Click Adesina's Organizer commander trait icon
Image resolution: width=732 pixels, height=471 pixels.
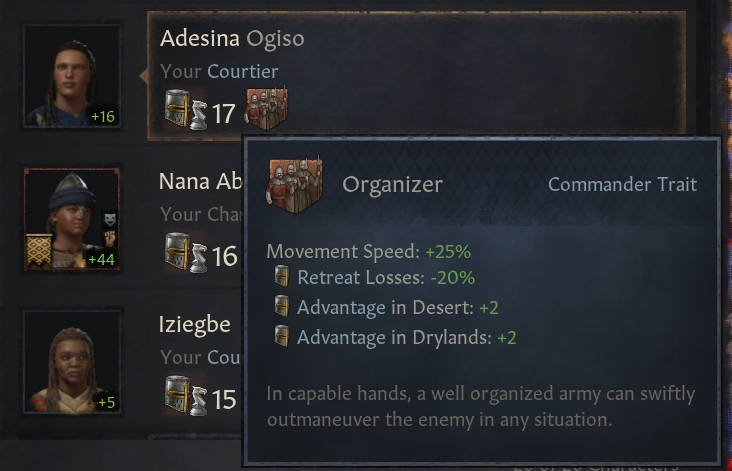coord(269,108)
